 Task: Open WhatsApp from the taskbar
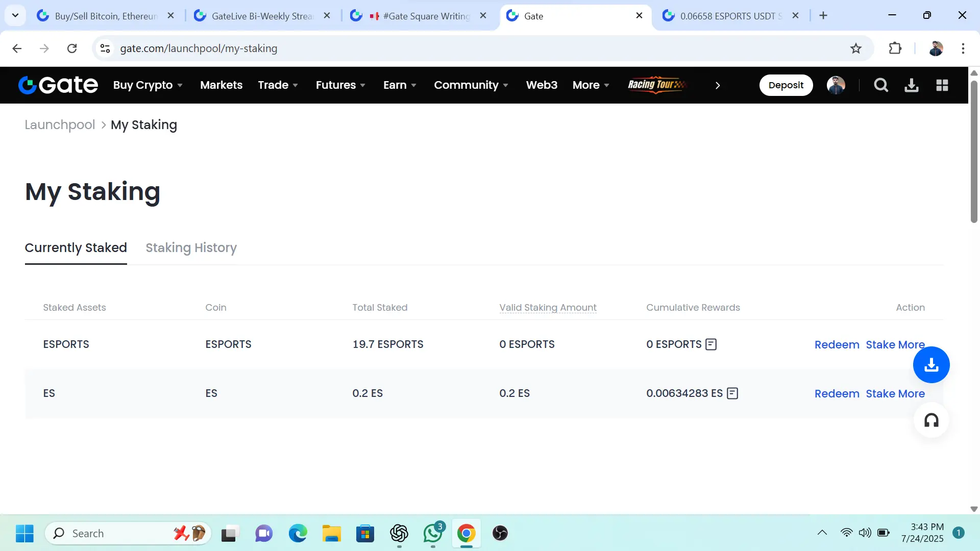pyautogui.click(x=433, y=534)
